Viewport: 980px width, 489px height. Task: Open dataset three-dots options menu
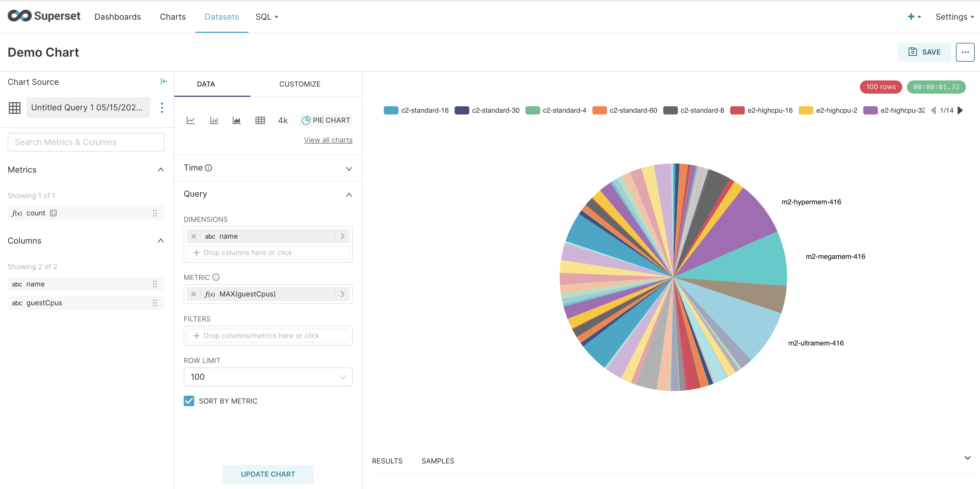[x=162, y=108]
